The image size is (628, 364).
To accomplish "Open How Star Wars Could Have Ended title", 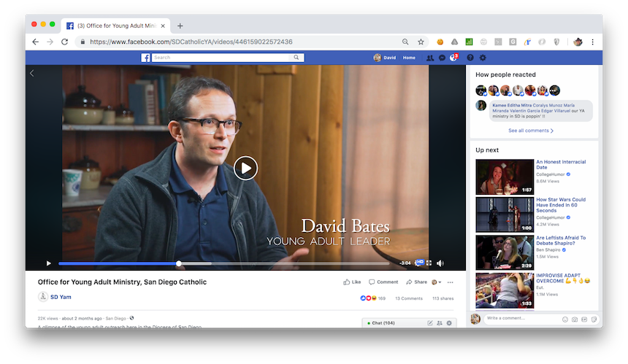I will pos(561,205).
